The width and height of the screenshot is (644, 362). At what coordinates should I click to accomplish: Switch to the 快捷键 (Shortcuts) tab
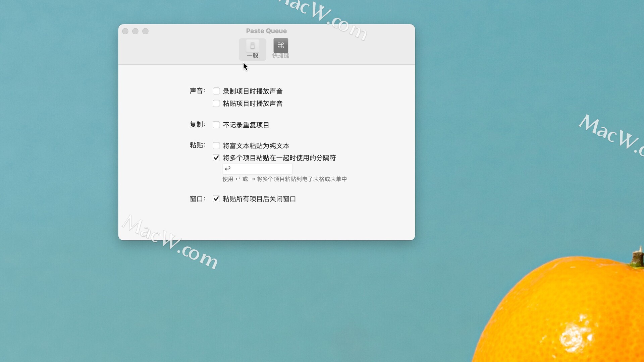click(281, 49)
